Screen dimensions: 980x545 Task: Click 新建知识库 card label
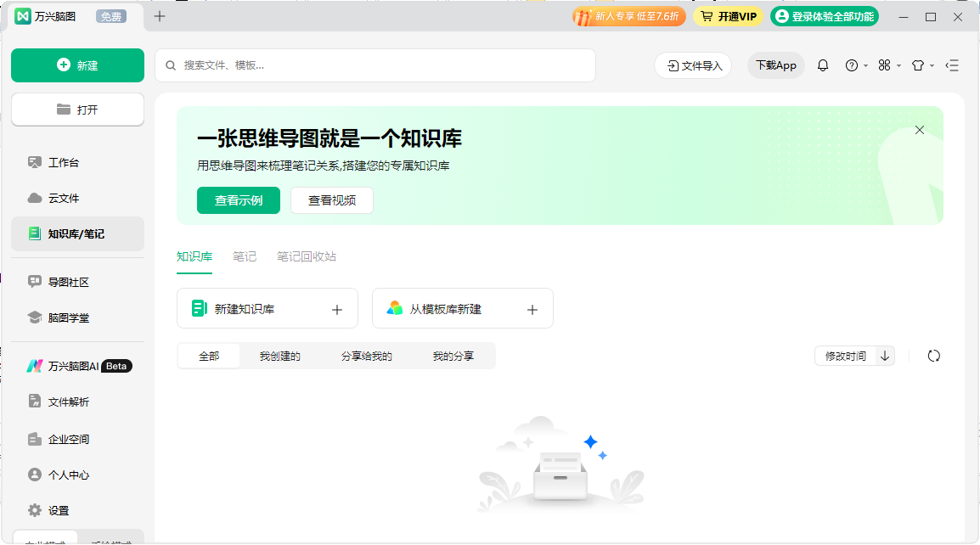pos(245,309)
